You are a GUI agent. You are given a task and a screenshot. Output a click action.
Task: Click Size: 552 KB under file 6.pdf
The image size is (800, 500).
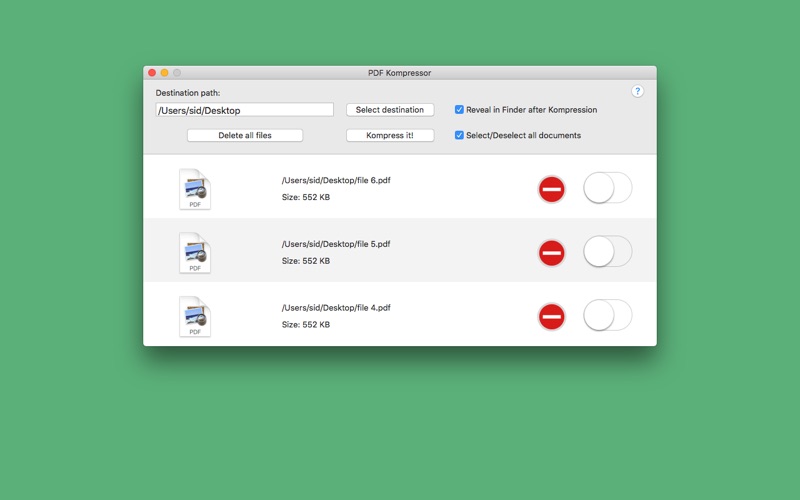306,197
